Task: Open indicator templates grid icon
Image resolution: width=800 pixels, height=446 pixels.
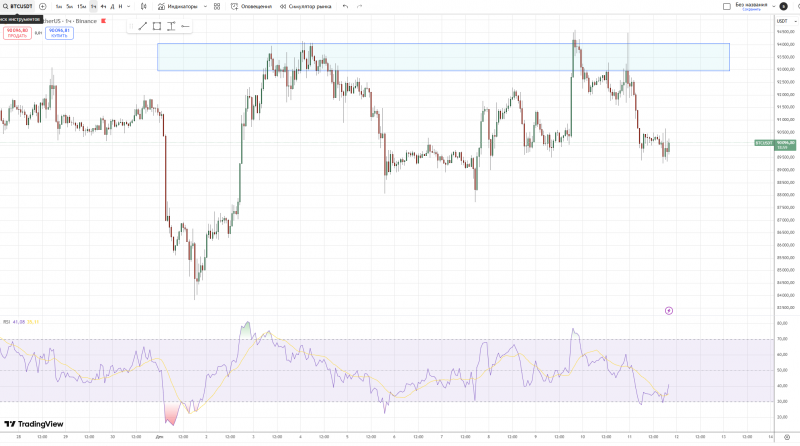Action: [x=217, y=7]
